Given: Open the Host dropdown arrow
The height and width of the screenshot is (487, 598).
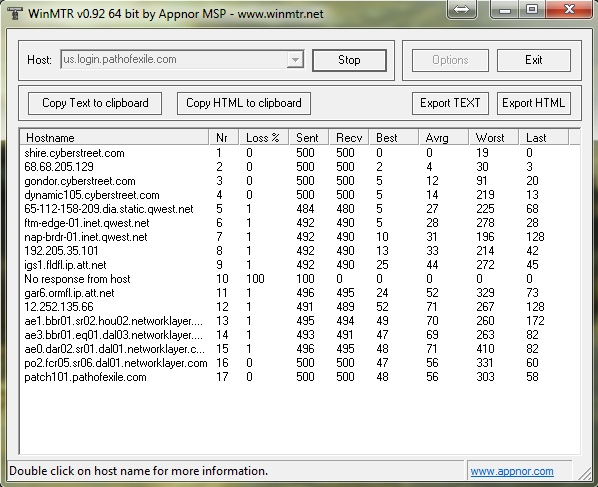Looking at the screenshot, I should (295, 60).
